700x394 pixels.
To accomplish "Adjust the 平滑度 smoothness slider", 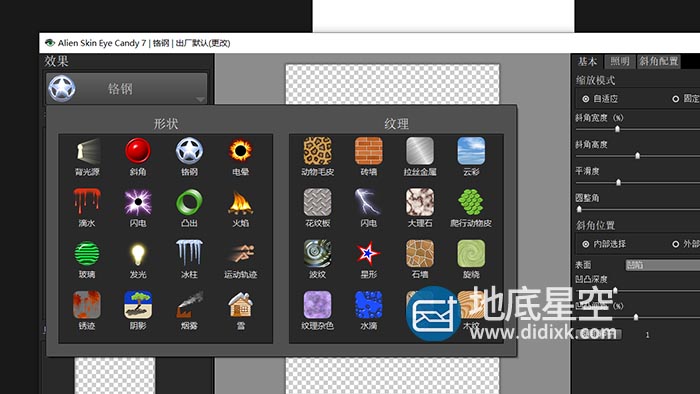I will (x=618, y=182).
